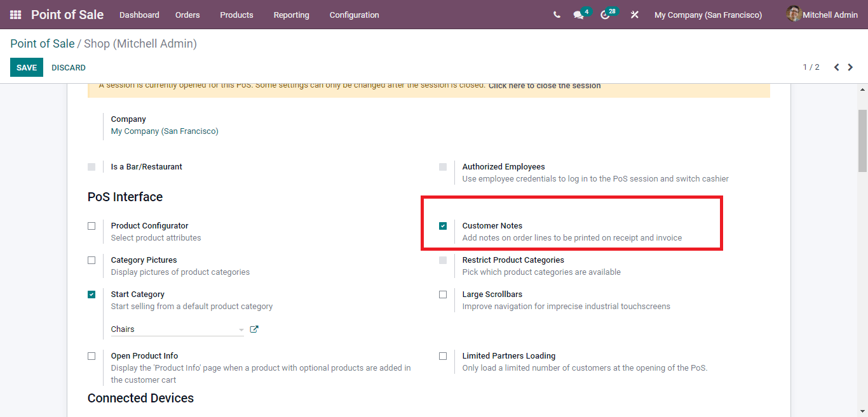The height and width of the screenshot is (417, 868).
Task: Toggle the Is a Bar/Restaurant checkbox
Action: [x=92, y=167]
